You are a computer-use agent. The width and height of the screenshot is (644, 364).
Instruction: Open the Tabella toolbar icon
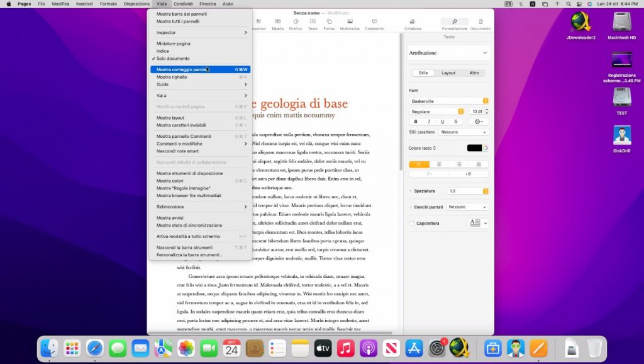pos(277,21)
